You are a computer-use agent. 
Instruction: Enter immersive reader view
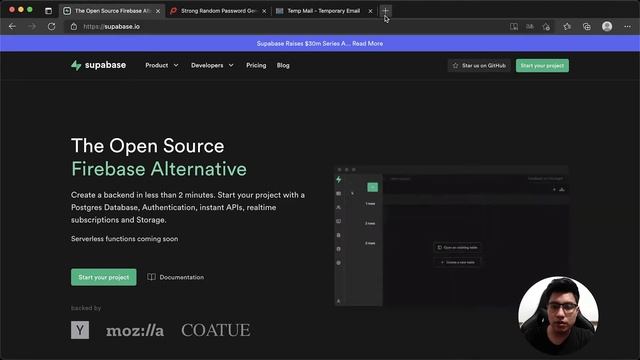514,27
